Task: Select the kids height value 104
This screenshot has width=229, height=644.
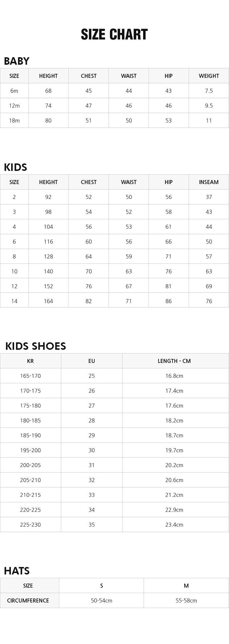Action: click(x=48, y=227)
